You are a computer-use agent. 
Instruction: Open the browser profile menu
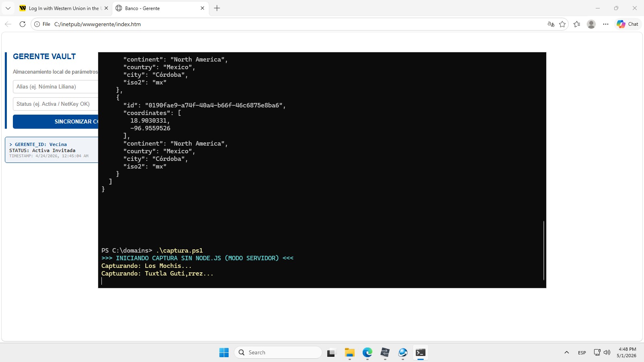click(x=591, y=24)
